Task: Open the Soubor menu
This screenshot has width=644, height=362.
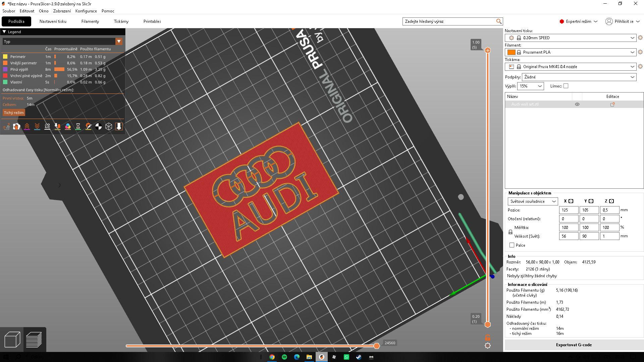Action: [x=9, y=11]
